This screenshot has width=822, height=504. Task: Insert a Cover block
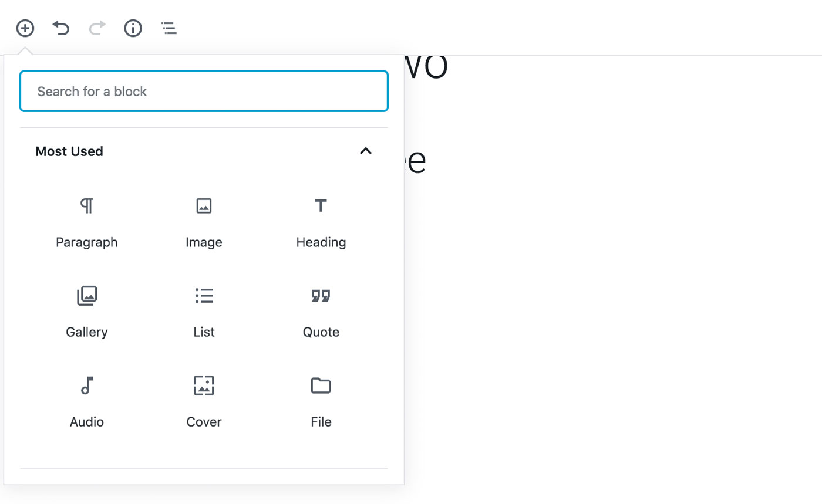point(204,402)
